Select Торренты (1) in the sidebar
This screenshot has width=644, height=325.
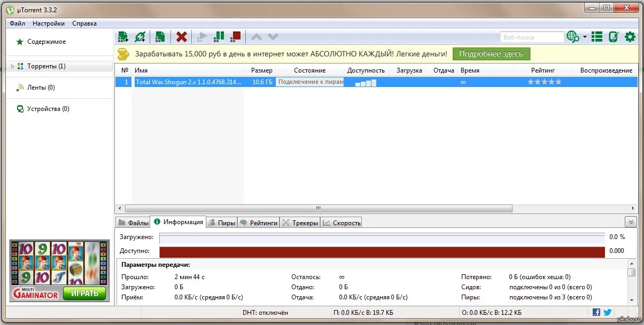tap(46, 66)
